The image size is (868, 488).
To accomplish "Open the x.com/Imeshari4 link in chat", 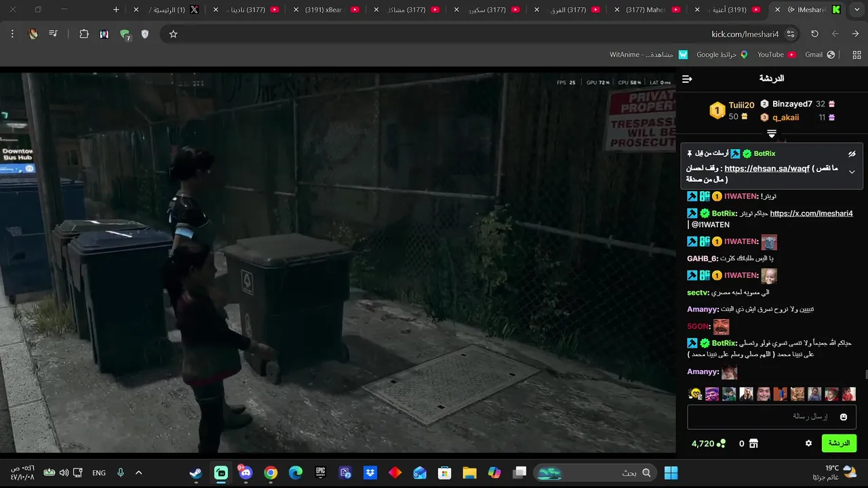I will (811, 213).
